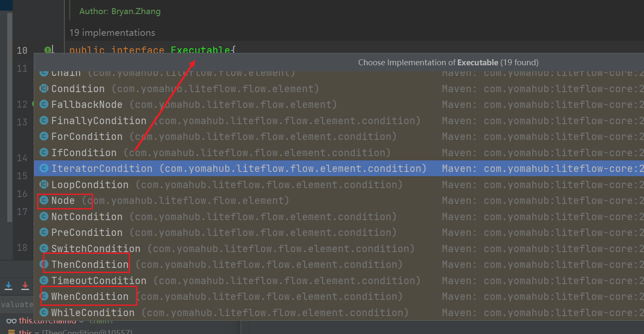Open the '19 implementations' link

tap(112, 32)
